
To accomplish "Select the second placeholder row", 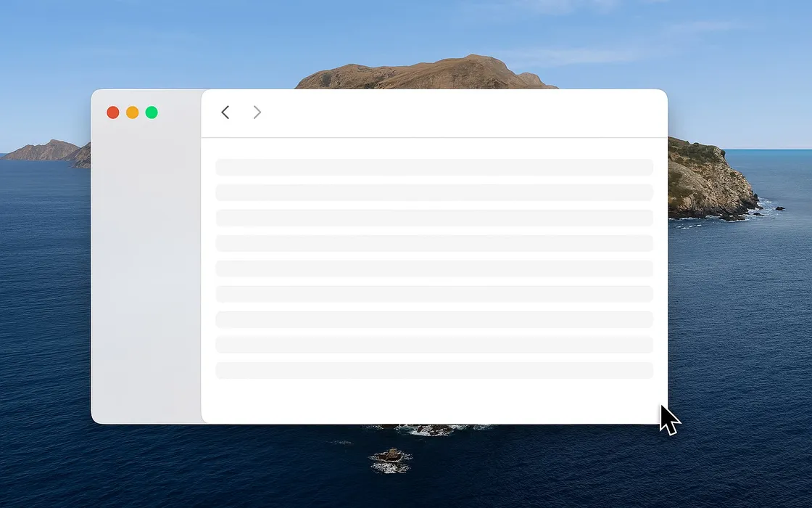I will [x=434, y=192].
